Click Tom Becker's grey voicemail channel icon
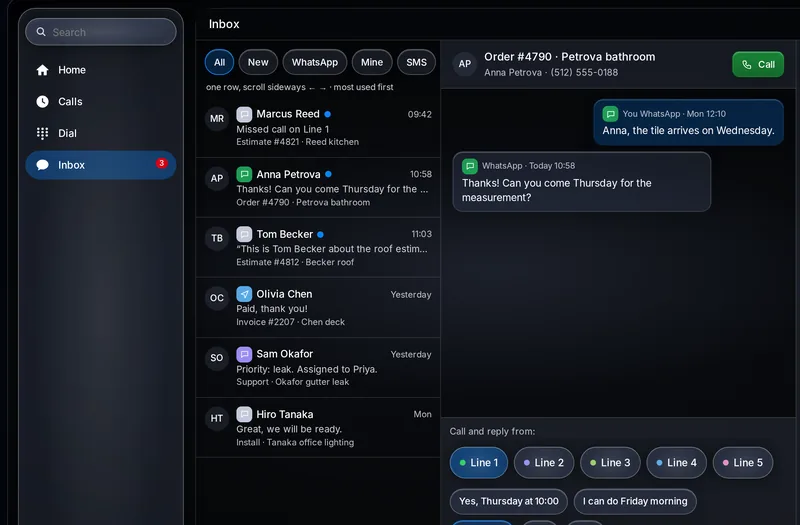 244,234
